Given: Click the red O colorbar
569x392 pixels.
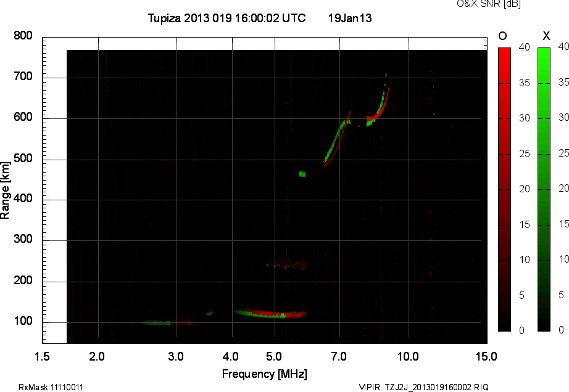Looking at the screenshot, I should (x=504, y=189).
